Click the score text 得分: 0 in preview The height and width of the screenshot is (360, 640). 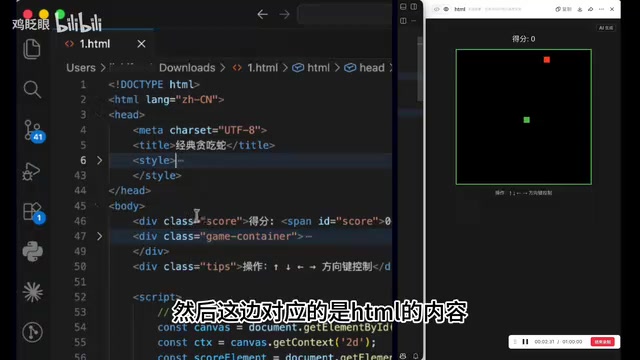click(524, 39)
